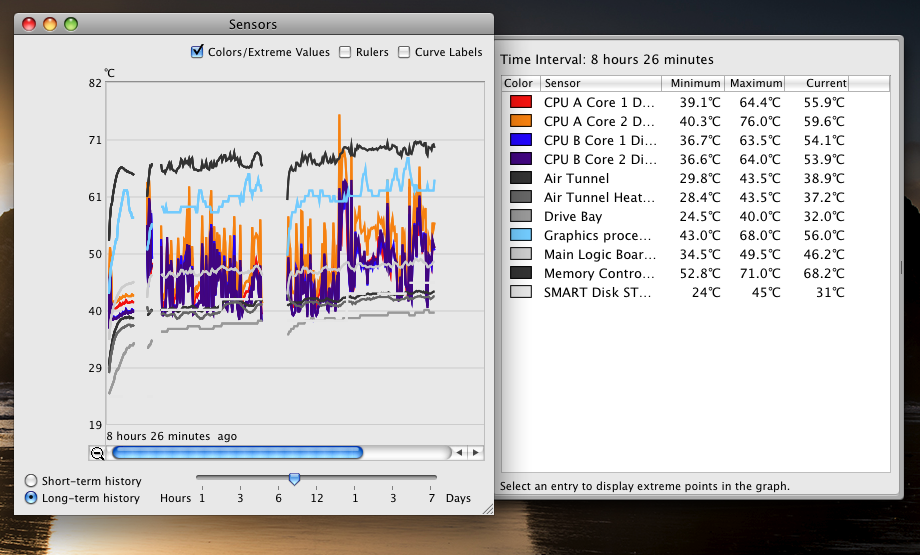920x555 pixels.
Task: Click the orange swatch for CPU A Core 2
Action: click(x=520, y=121)
